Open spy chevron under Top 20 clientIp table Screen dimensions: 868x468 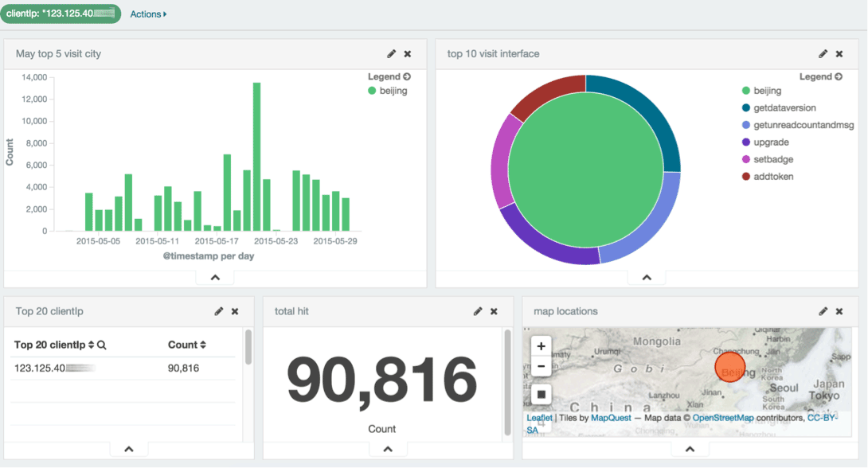click(129, 449)
